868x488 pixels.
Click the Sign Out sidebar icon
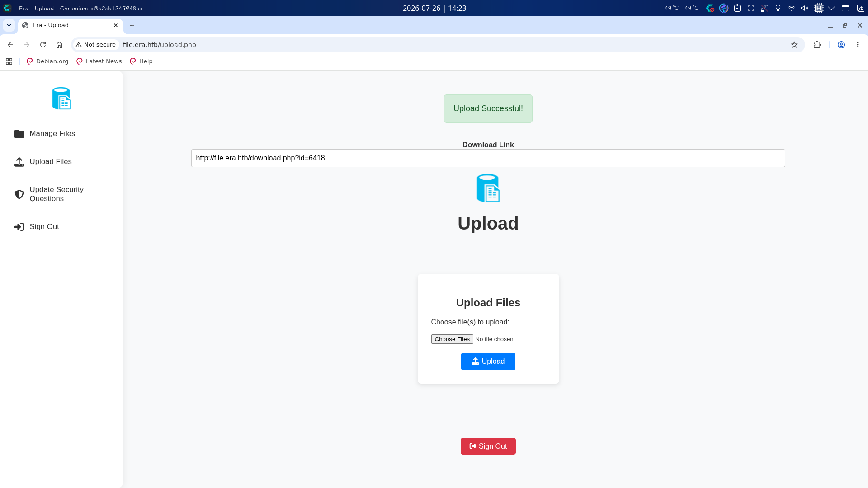click(x=19, y=227)
